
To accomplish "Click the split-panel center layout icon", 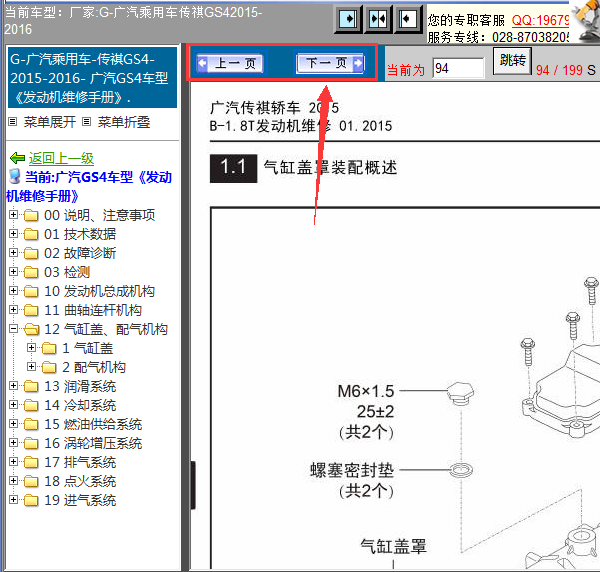I will coord(377,19).
